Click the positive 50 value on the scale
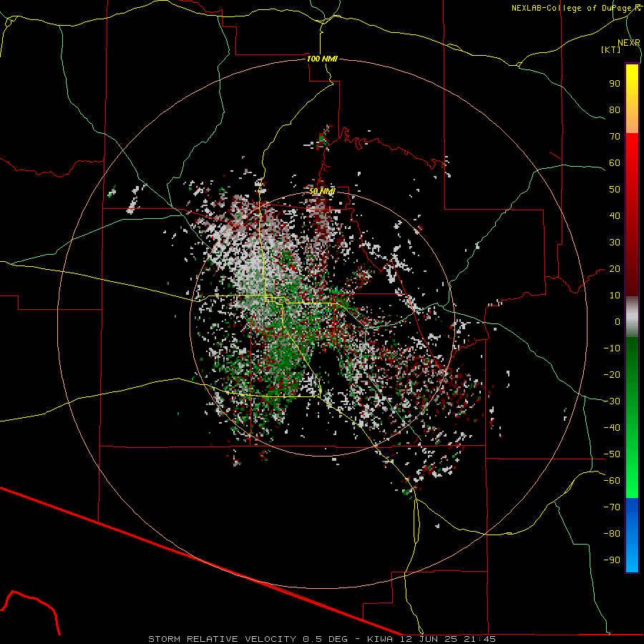644x644 pixels. coord(615,190)
